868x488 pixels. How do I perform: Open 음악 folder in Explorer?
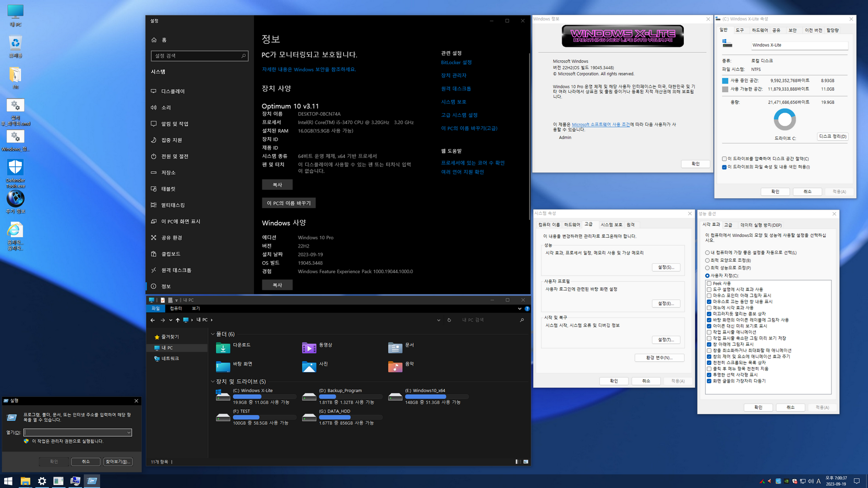(x=402, y=366)
